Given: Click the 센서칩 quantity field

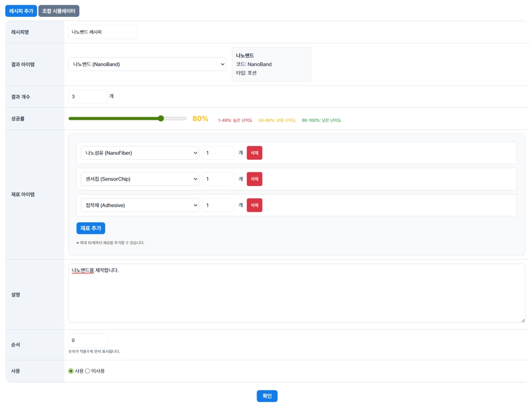Looking at the screenshot, I should 219,179.
